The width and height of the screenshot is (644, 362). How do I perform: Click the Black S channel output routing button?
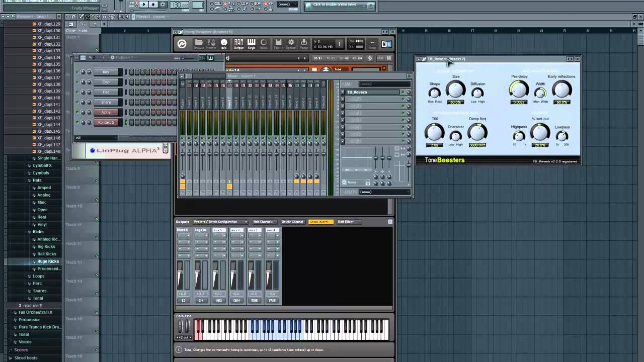(x=183, y=301)
